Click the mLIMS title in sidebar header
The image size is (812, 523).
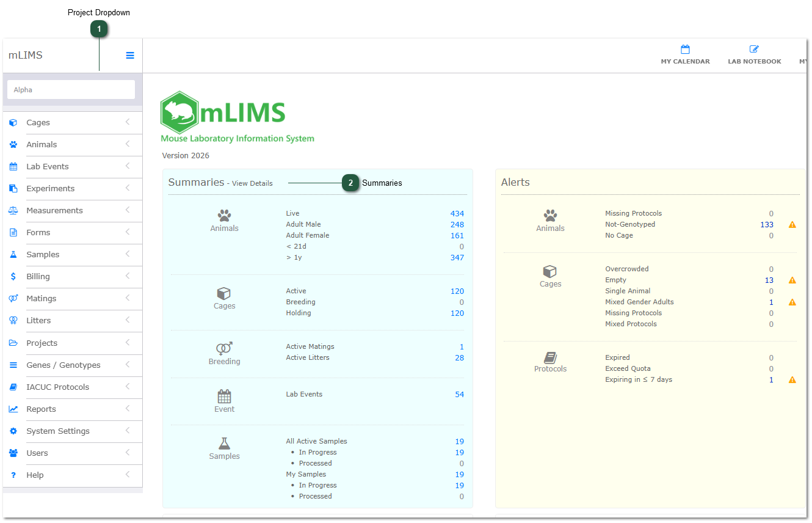26,55
